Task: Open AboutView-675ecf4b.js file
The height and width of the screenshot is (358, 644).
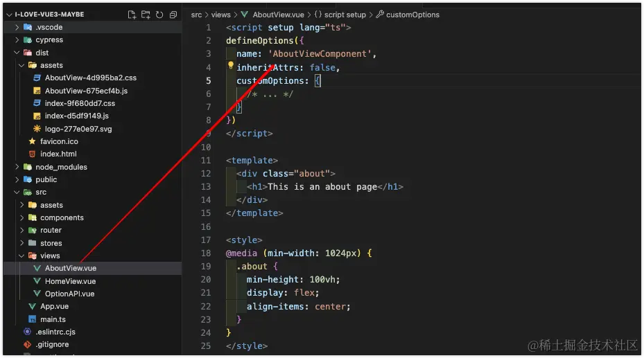Action: [x=86, y=91]
